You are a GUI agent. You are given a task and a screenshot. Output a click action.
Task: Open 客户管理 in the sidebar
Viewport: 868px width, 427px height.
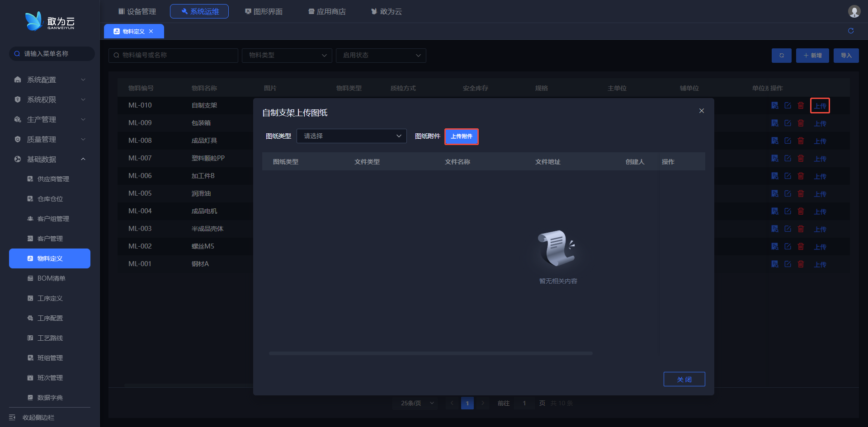tap(50, 239)
